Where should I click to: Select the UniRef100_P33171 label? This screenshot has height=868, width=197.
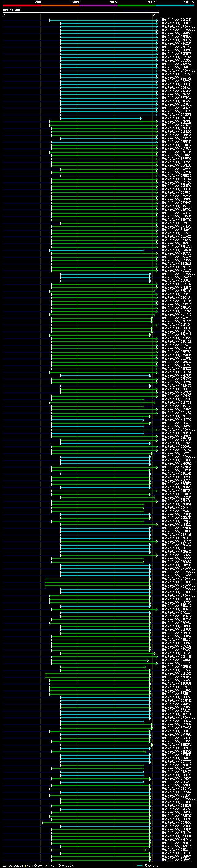coord(177,270)
